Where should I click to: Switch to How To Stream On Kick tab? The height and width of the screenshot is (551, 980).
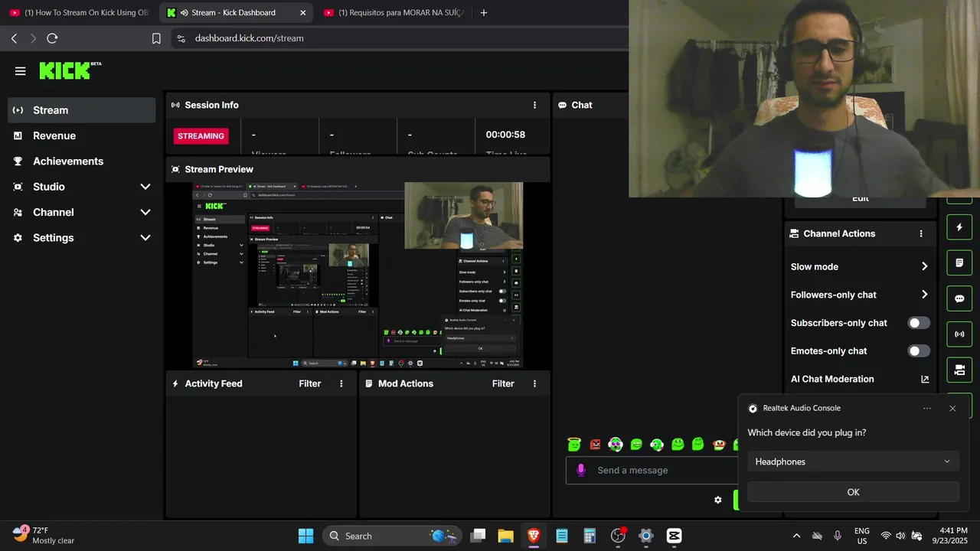[x=79, y=12]
